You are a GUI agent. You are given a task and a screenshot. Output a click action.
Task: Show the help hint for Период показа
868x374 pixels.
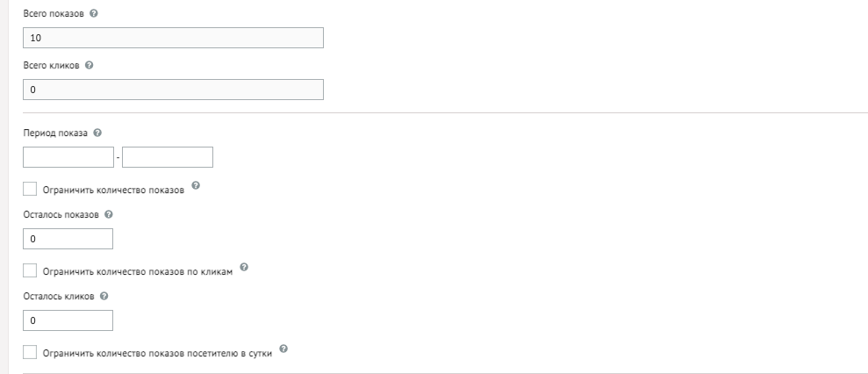pos(97,133)
